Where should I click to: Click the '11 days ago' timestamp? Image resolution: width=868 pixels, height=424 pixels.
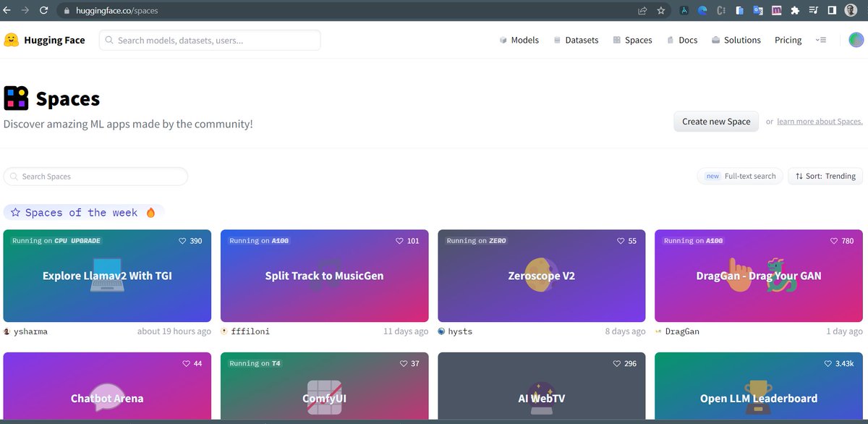pyautogui.click(x=406, y=331)
